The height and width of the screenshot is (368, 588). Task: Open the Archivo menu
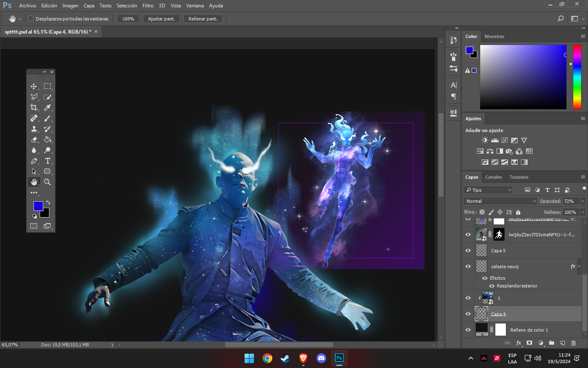27,6
